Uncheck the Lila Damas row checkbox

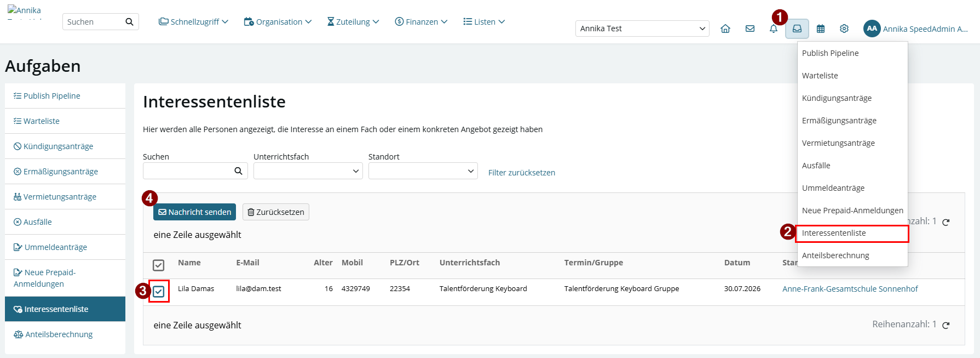[x=158, y=292]
